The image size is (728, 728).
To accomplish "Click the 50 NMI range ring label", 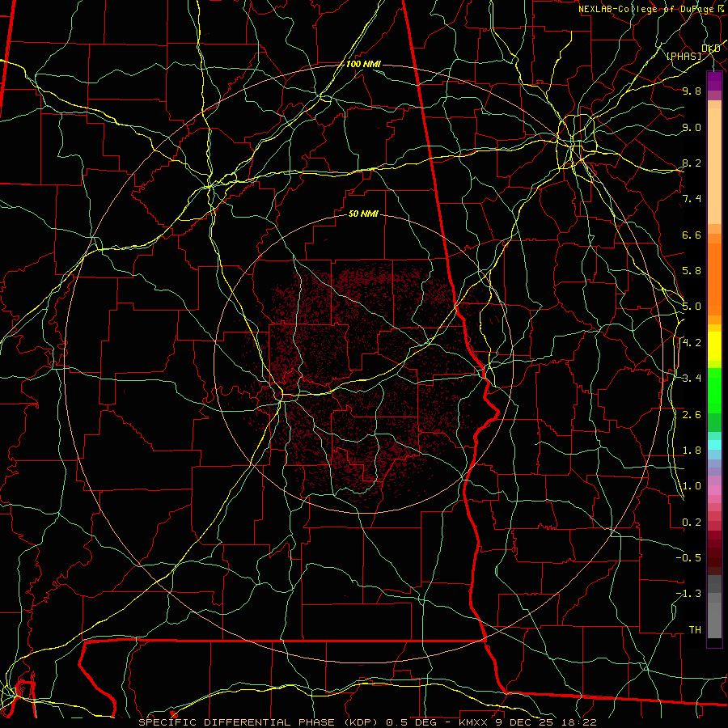I will (363, 214).
